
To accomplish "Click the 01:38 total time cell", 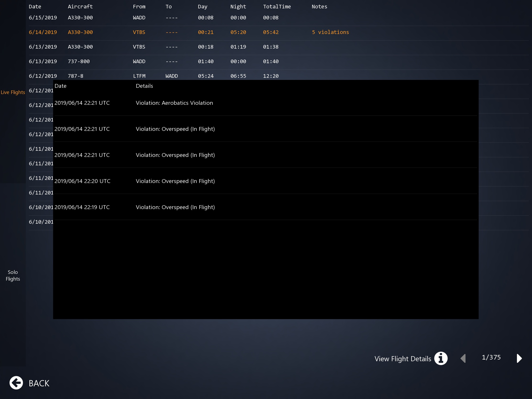I will (271, 47).
